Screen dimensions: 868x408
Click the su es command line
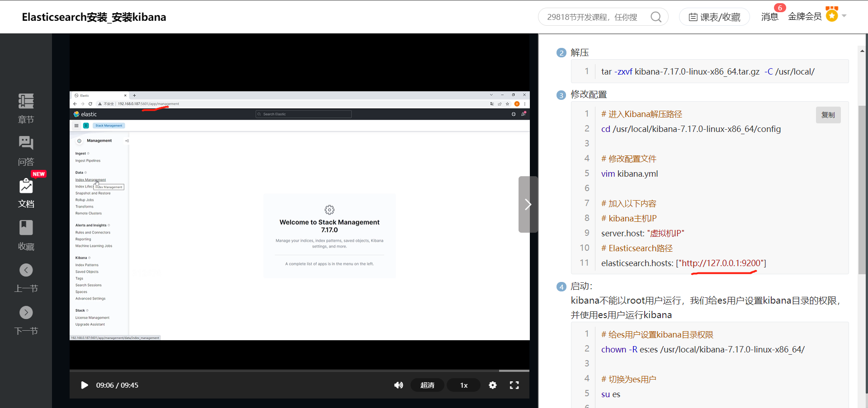tap(610, 394)
